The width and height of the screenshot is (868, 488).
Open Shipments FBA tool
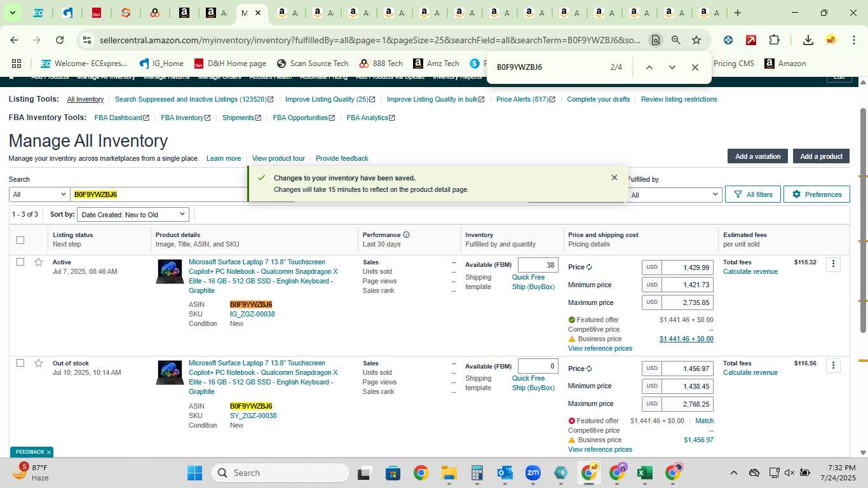click(x=241, y=118)
